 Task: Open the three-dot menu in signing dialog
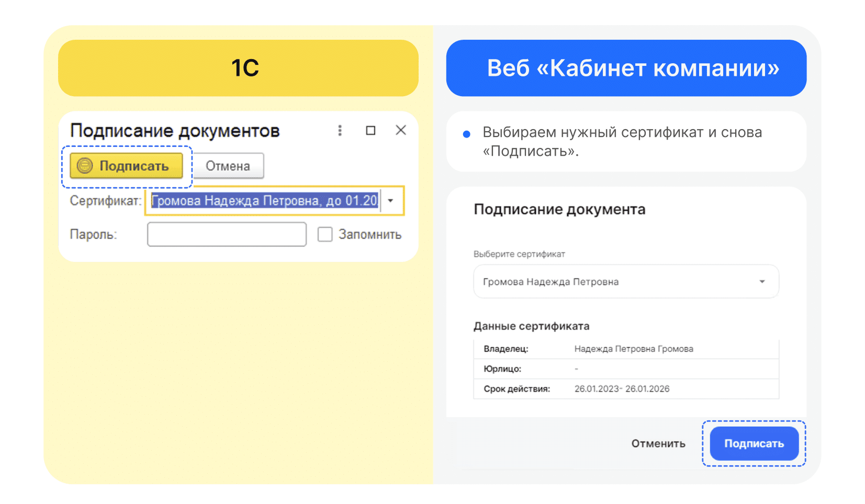coord(340,130)
